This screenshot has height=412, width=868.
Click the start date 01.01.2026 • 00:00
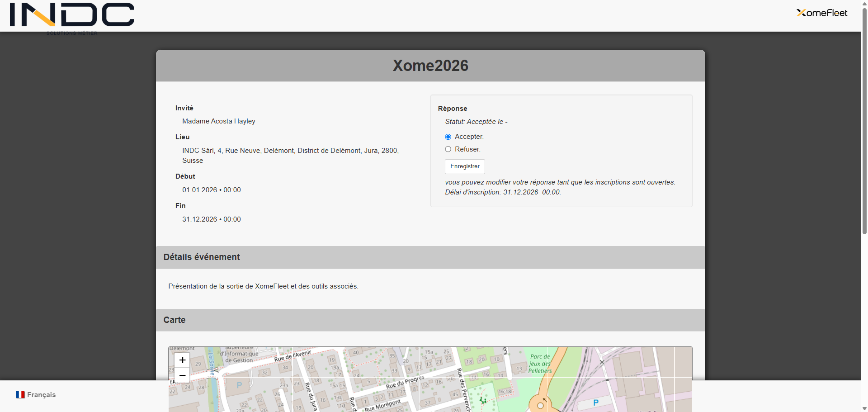(x=212, y=190)
